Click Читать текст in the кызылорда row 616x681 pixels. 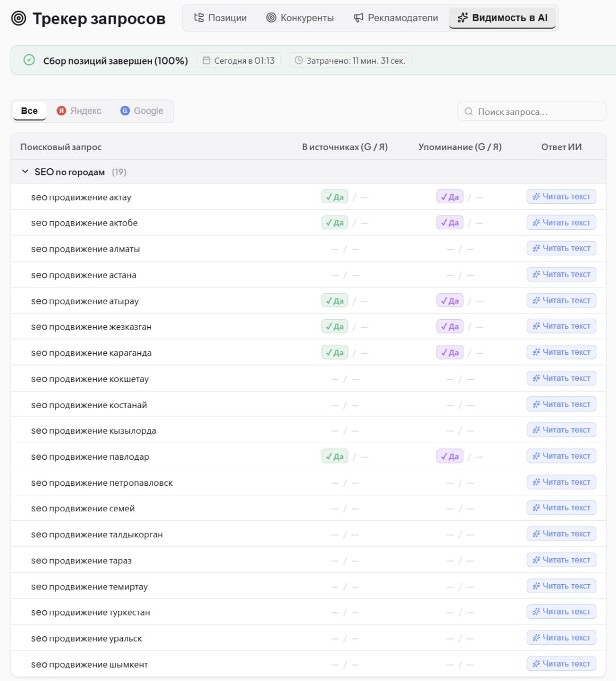click(x=561, y=429)
